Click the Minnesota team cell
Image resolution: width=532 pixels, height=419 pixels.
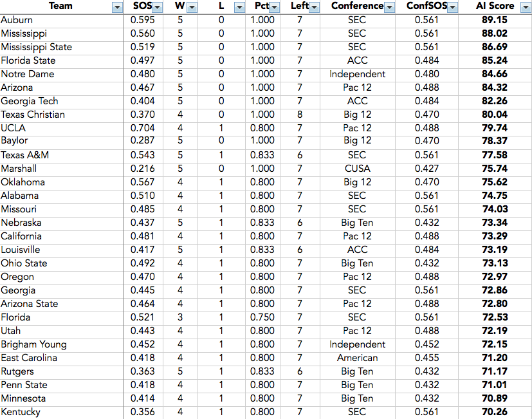pyautogui.click(x=61, y=398)
